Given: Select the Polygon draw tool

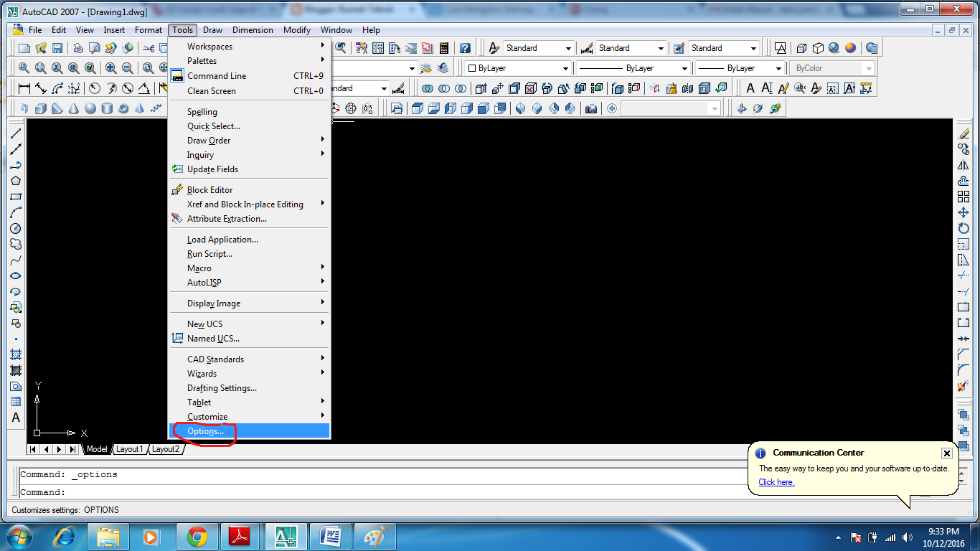Looking at the screenshot, I should pyautogui.click(x=16, y=181).
